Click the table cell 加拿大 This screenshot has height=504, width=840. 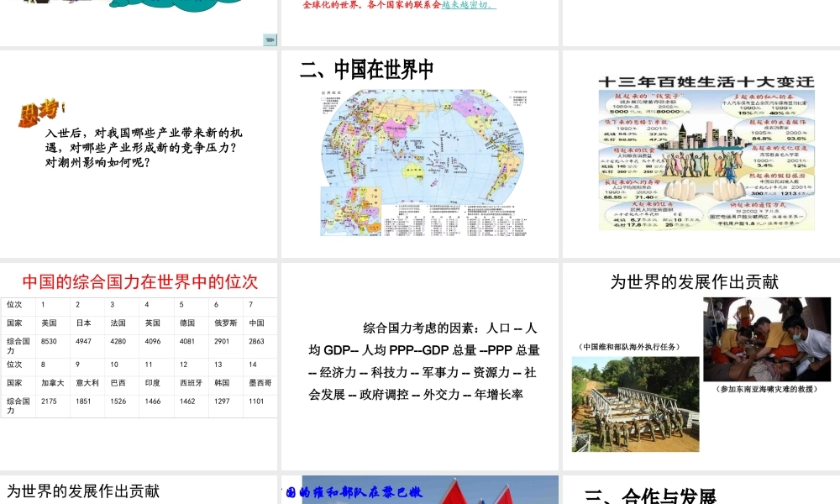(x=52, y=383)
